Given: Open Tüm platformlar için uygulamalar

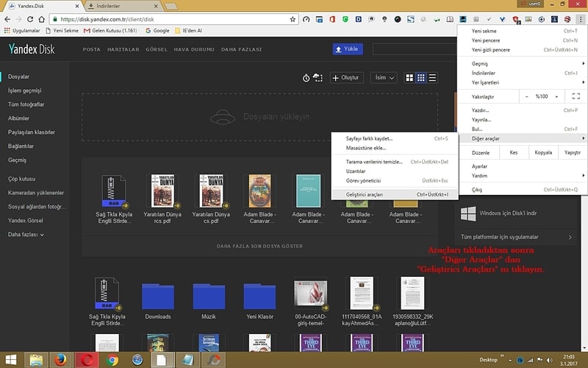Looking at the screenshot, I should [x=516, y=237].
